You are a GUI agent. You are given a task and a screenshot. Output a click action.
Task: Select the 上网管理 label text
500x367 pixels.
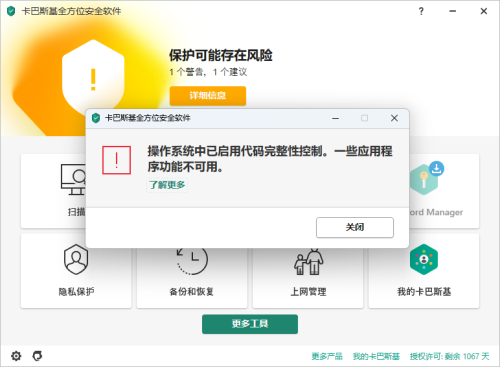(308, 292)
